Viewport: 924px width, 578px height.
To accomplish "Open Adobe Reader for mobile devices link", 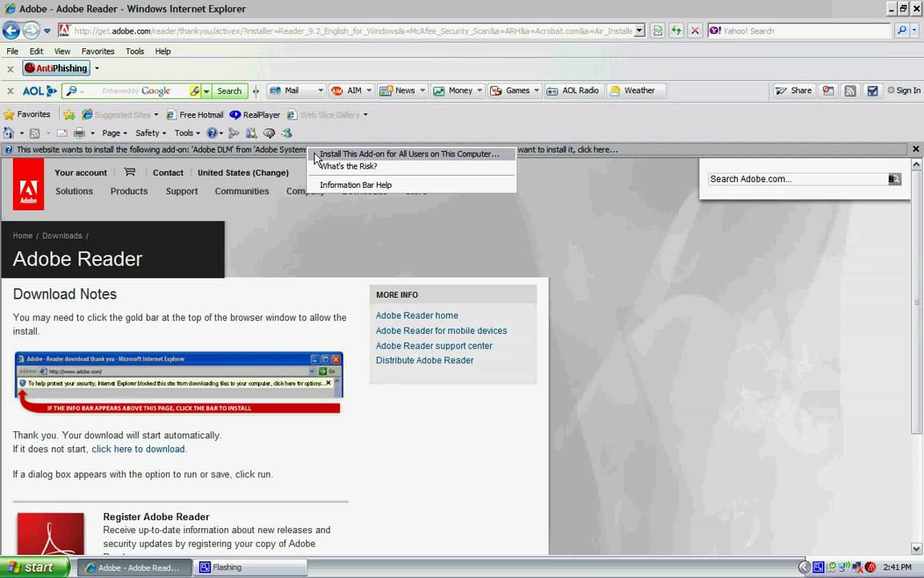I will click(x=441, y=331).
